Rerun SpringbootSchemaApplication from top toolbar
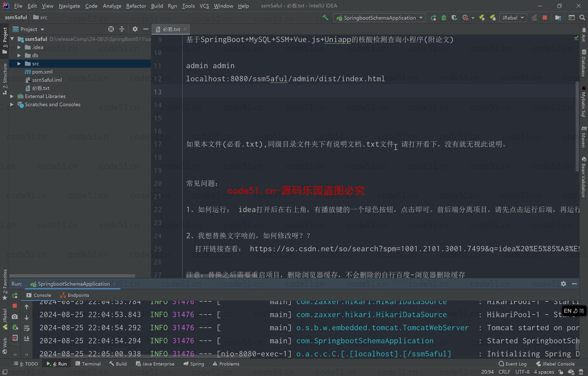 tap(433, 18)
